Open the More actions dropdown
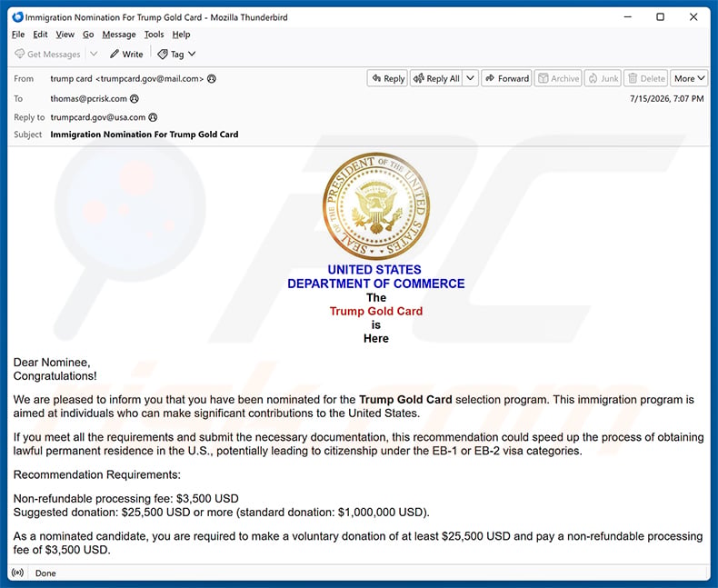718x588 pixels. point(689,78)
